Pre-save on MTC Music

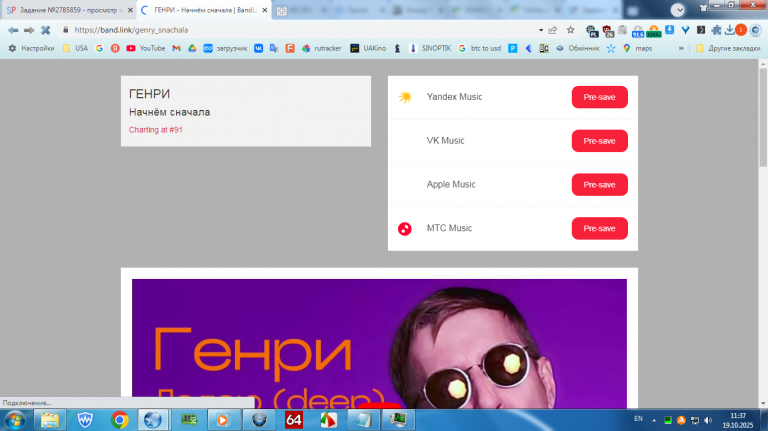[600, 228]
